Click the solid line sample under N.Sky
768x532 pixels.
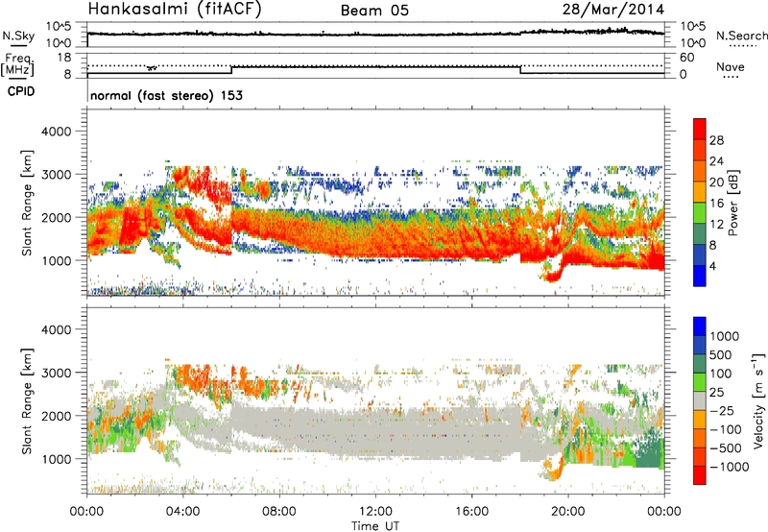click(18, 45)
